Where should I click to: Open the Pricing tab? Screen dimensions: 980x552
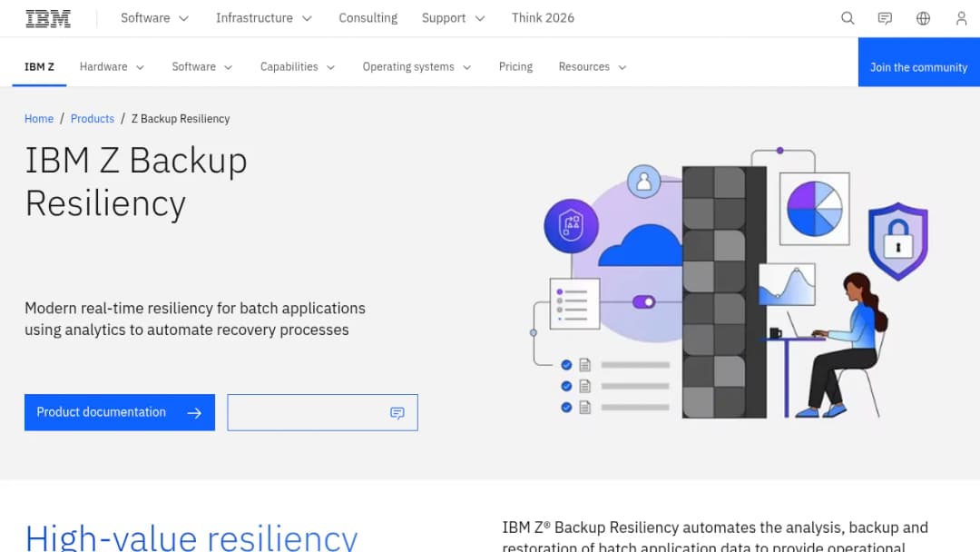(515, 67)
